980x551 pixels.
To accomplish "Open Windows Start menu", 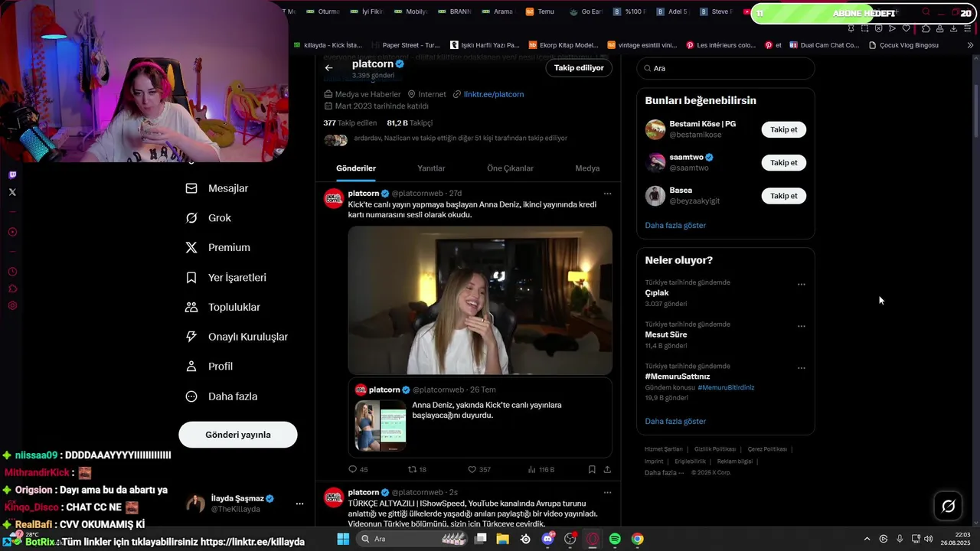I will coord(343,539).
